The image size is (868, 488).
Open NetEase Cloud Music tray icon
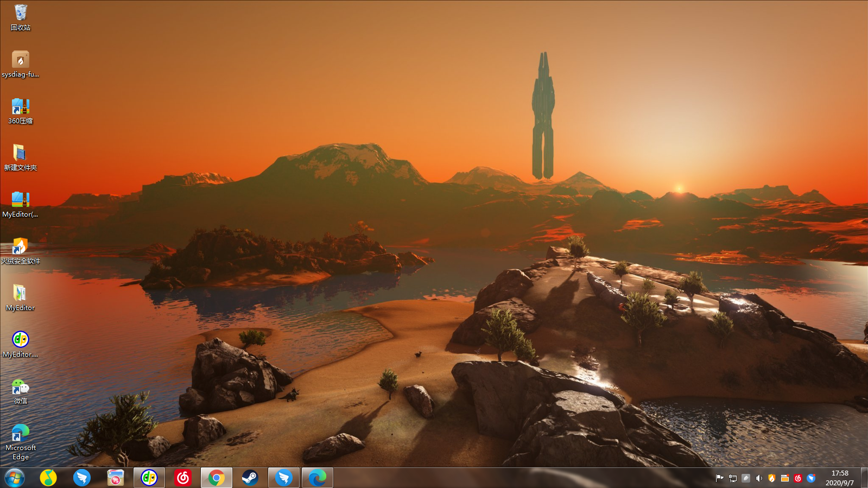click(x=798, y=478)
